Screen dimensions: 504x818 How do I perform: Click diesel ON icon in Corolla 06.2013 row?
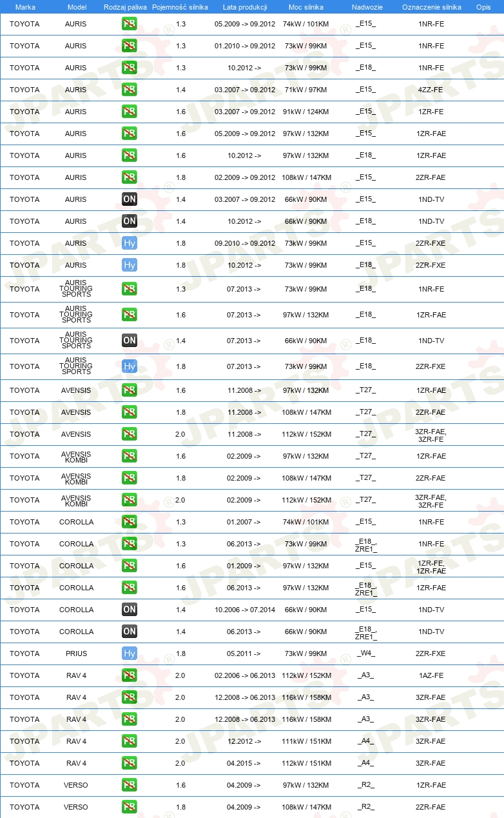(x=130, y=632)
